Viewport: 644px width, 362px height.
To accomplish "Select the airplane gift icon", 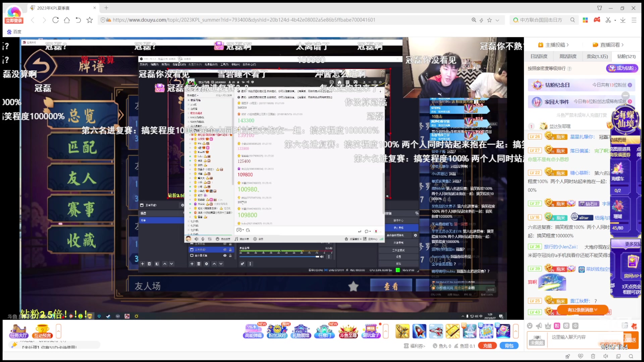I will pyautogui.click(x=436, y=331).
